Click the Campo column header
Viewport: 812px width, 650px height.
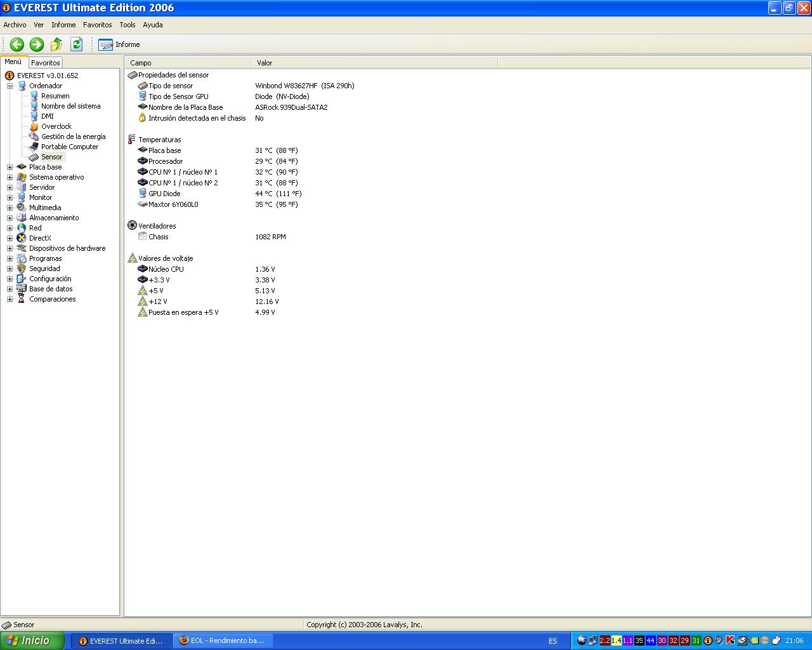188,63
